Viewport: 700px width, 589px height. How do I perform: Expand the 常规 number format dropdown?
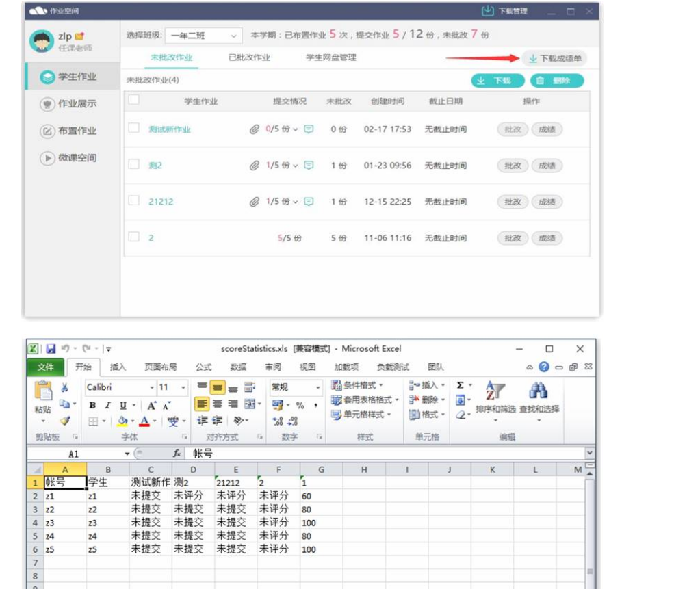coord(318,387)
